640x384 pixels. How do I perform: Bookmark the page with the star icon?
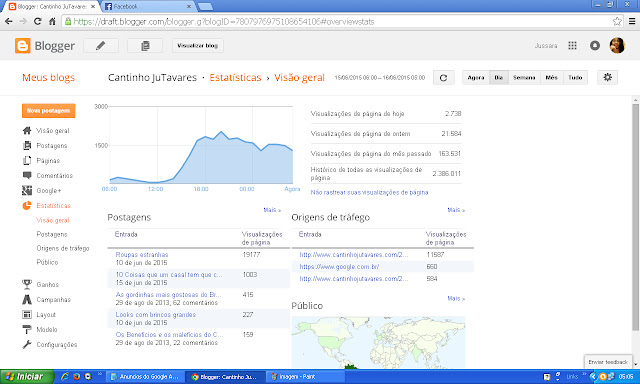[x=617, y=21]
